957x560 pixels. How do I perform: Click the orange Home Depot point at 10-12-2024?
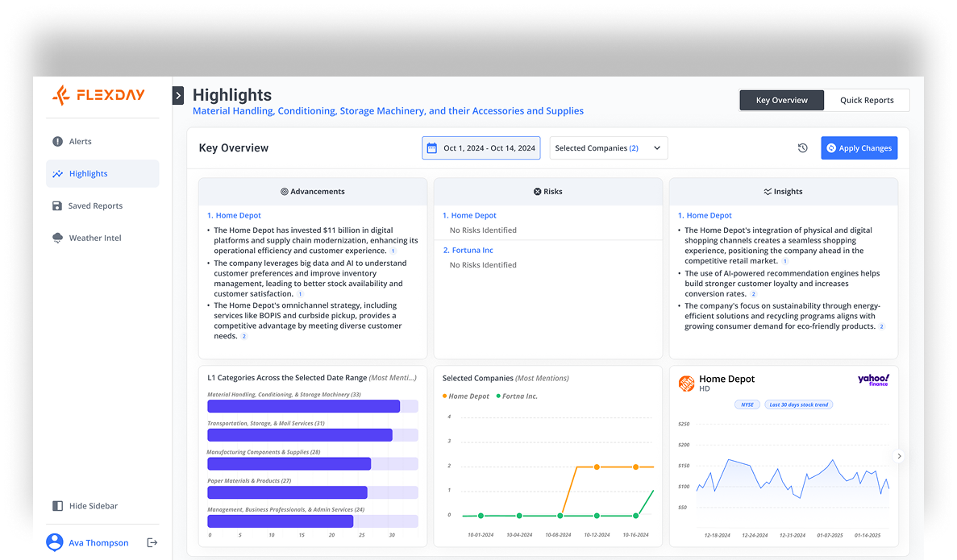pyautogui.click(x=597, y=467)
